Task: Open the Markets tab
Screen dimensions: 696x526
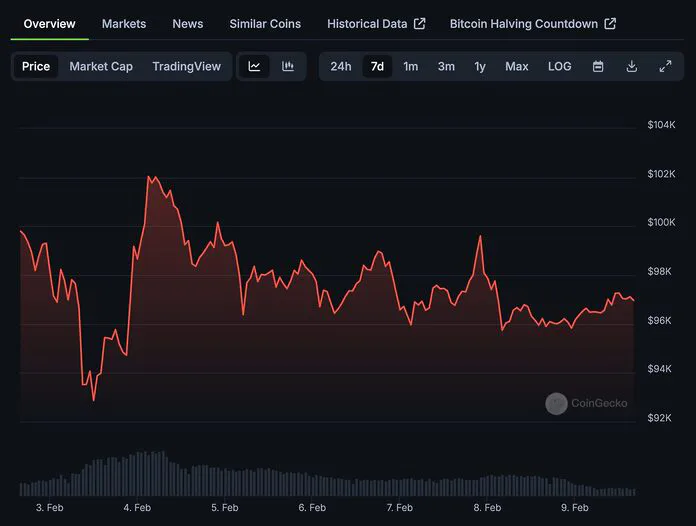Action: tap(124, 24)
